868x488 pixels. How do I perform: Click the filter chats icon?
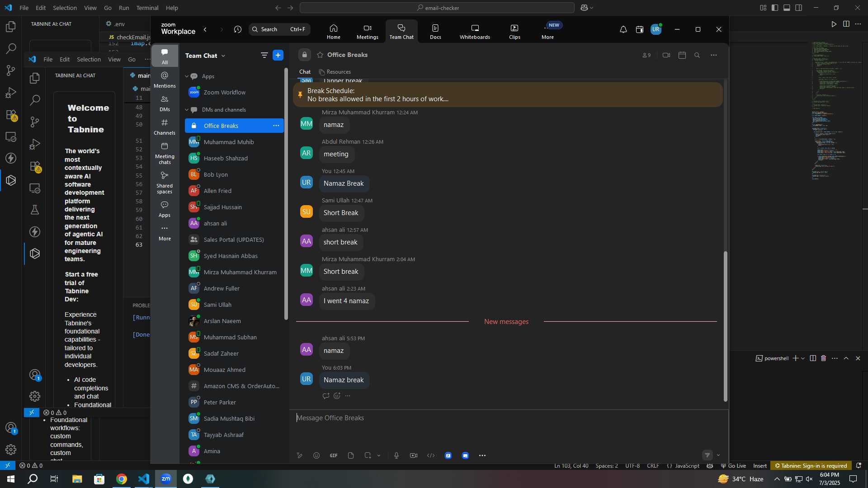[264, 55]
